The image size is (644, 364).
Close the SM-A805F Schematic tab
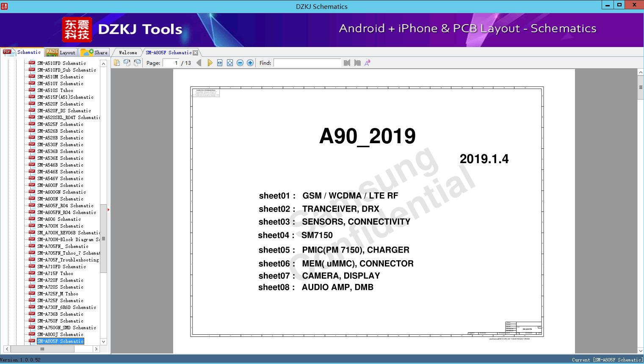pos(195,53)
